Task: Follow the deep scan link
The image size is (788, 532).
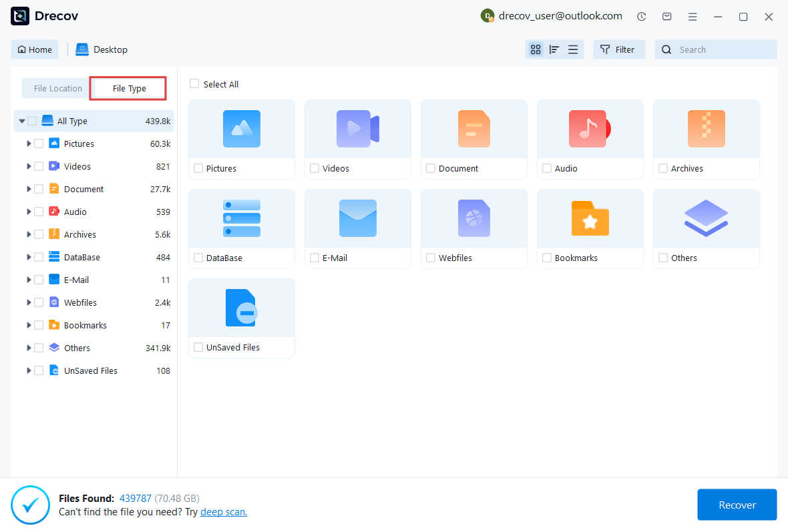Action: click(x=224, y=512)
